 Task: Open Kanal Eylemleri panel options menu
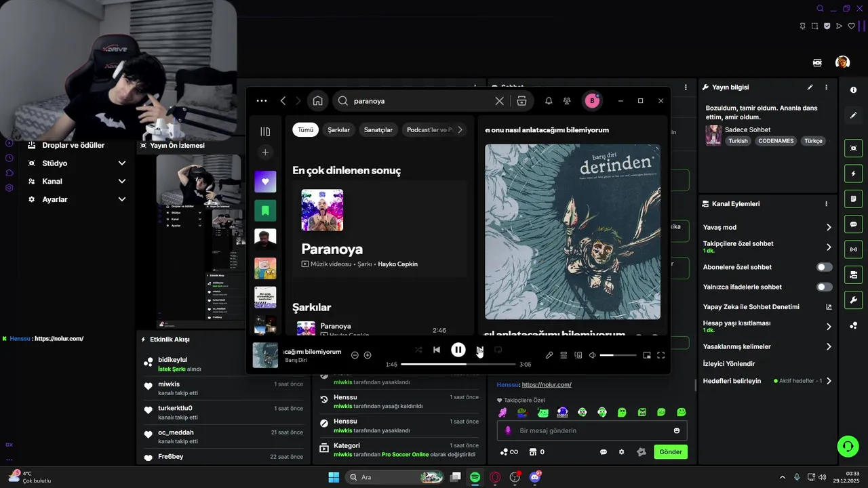point(826,204)
